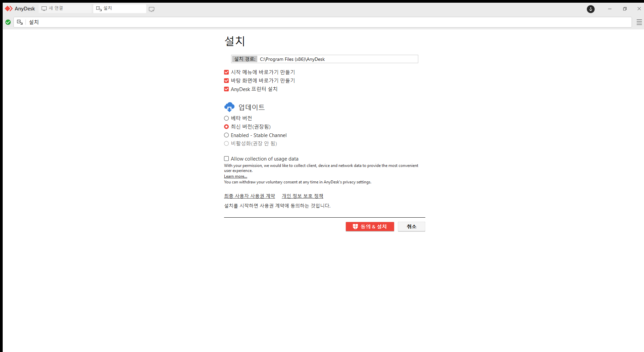Open the hamburger main menu
644x352 pixels.
click(639, 22)
